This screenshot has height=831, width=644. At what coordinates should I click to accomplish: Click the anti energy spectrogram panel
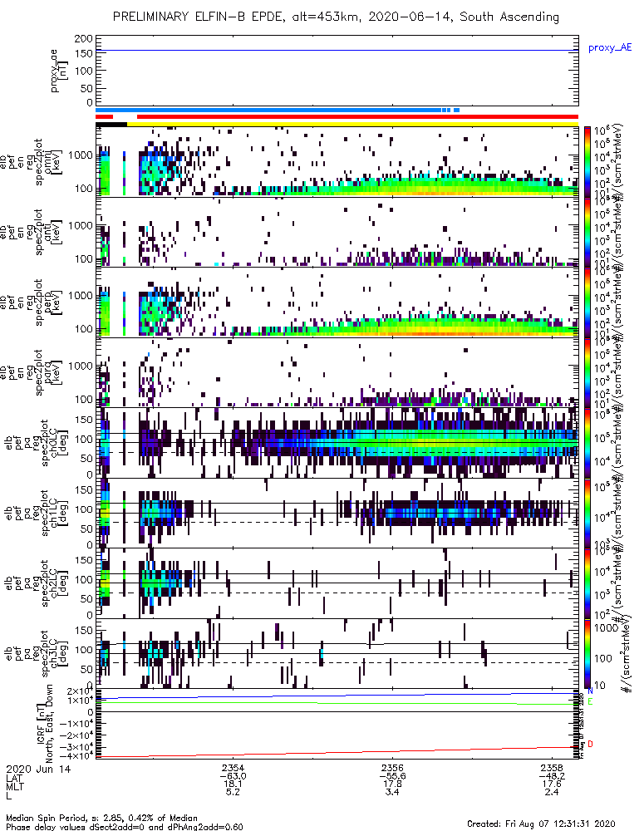(337, 232)
